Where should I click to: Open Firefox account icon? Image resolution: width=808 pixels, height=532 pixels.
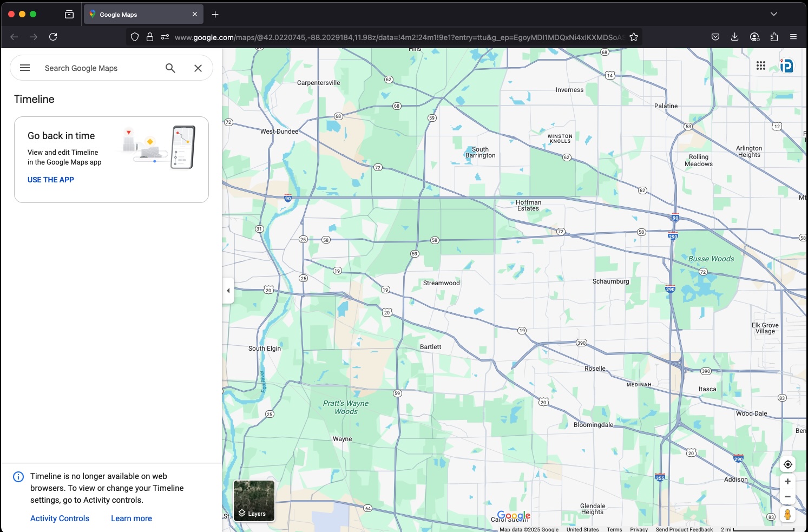coord(754,37)
